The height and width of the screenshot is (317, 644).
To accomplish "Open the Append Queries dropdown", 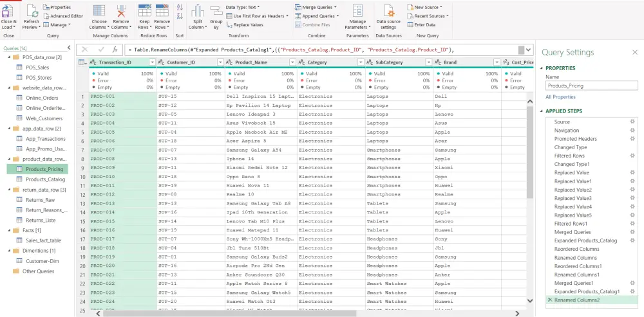I will 317,16.
